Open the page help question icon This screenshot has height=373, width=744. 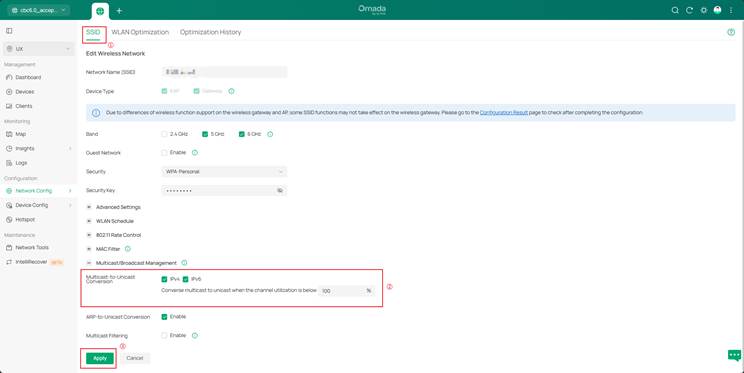click(731, 32)
